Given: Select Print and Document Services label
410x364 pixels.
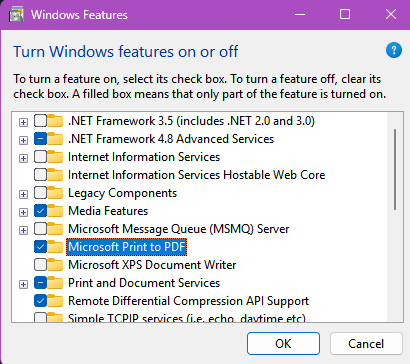Looking at the screenshot, I should tap(144, 283).
